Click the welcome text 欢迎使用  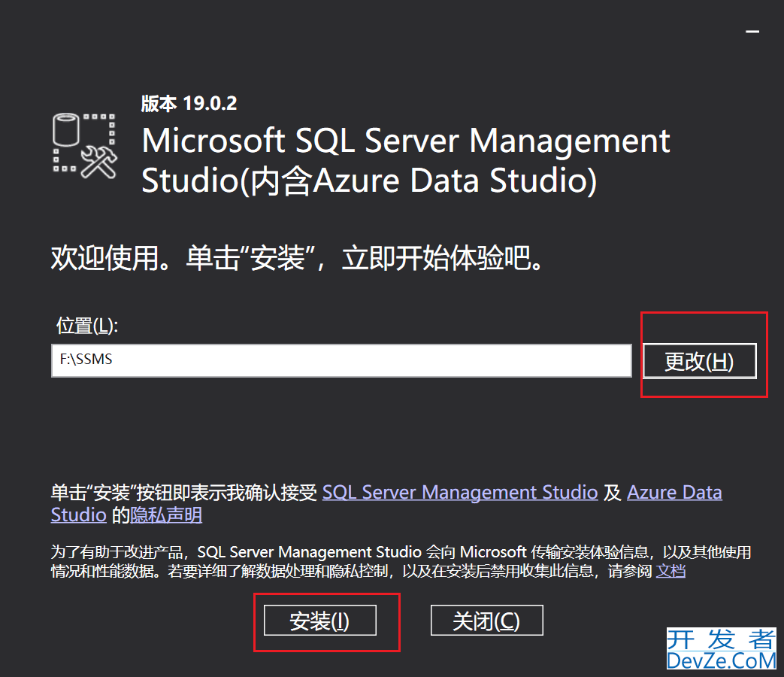click(x=105, y=259)
